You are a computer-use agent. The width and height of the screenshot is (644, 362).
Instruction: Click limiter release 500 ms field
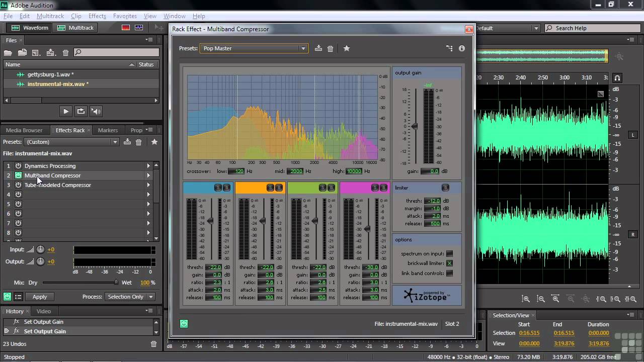tap(433, 224)
